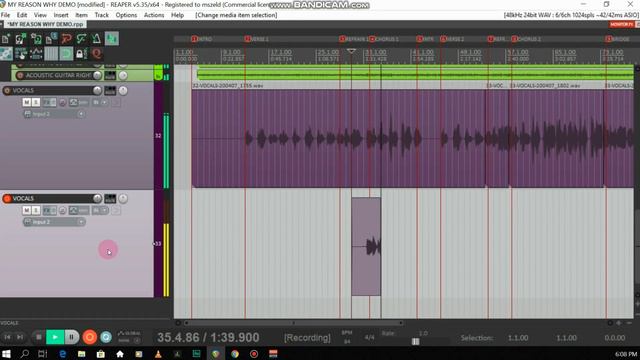Click the 35.4.86 time display
This screenshot has width=640, height=360.
tap(208, 338)
